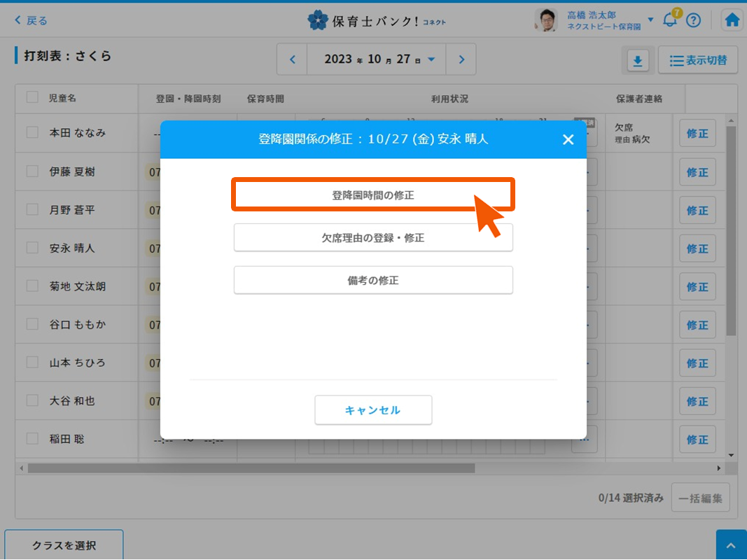Click the home icon in header
Viewport: 747px width, 560px height.
click(x=732, y=20)
